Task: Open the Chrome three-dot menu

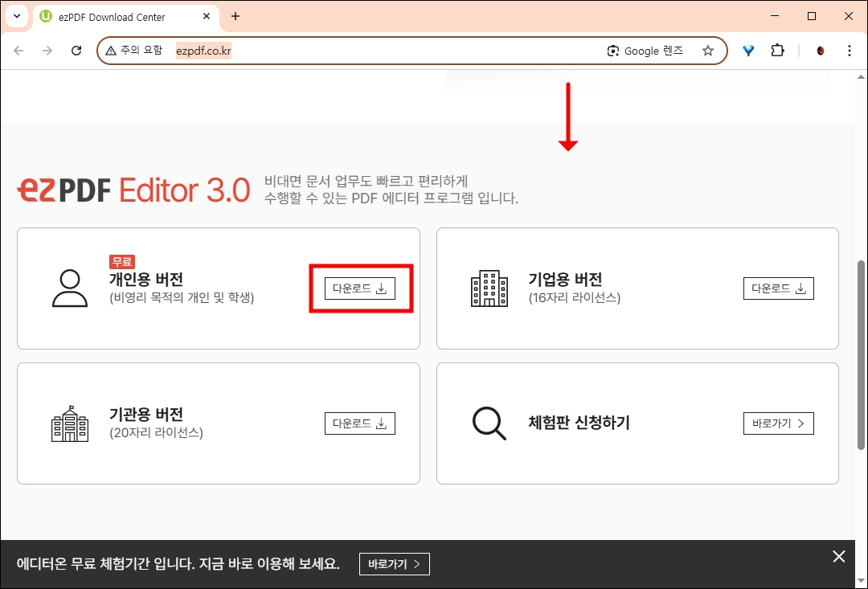Action: coord(850,50)
